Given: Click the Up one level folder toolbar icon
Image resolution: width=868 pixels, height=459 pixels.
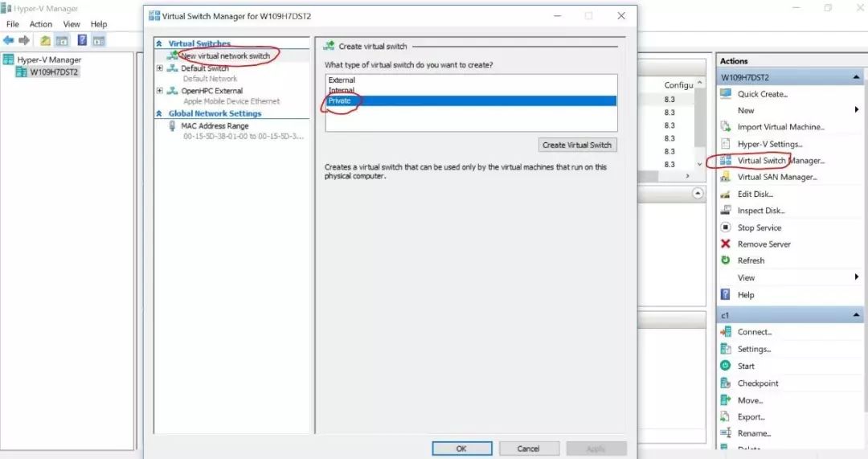Looking at the screenshot, I should [x=45, y=40].
